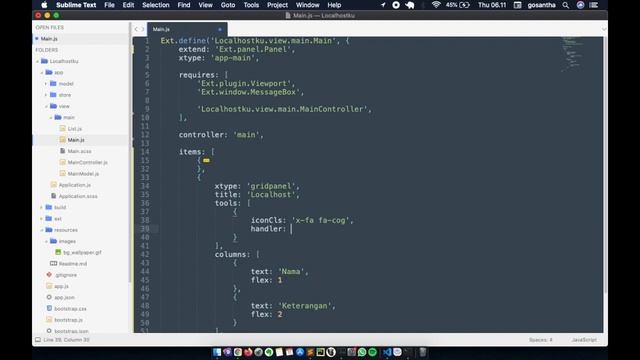Open Finder from the Dock
Viewport: 640px width, 360px height.
pos(217,352)
